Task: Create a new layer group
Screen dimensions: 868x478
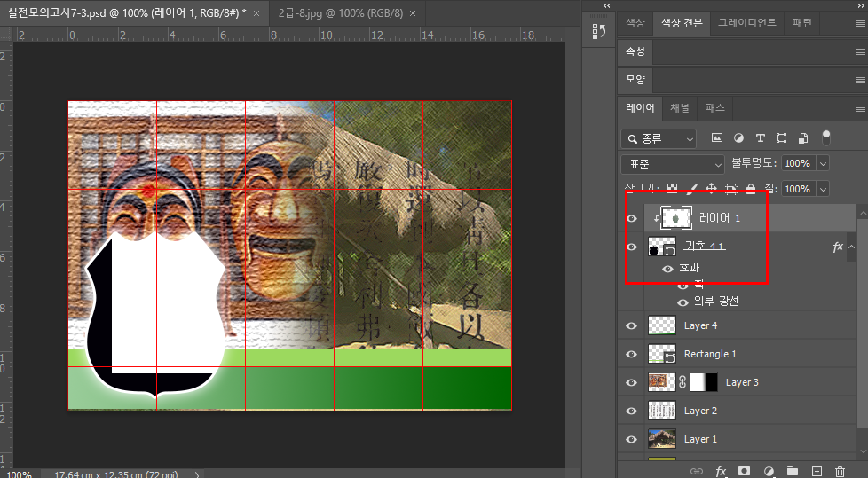Action: point(793,471)
